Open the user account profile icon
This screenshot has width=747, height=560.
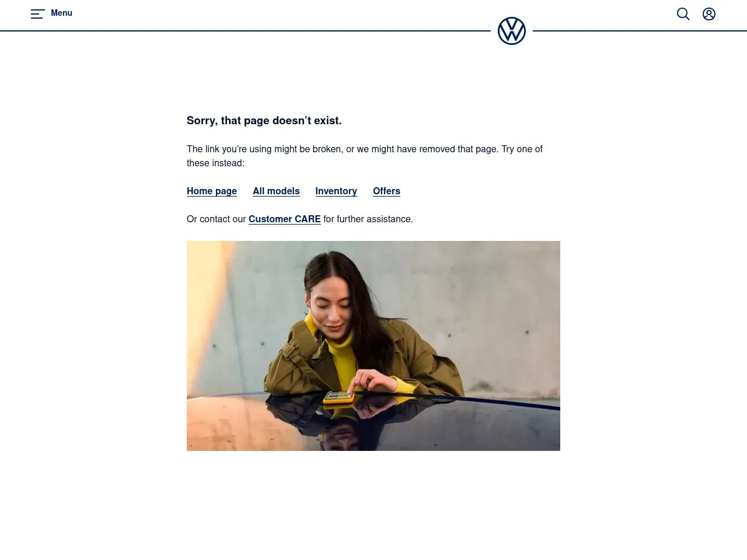(x=709, y=14)
